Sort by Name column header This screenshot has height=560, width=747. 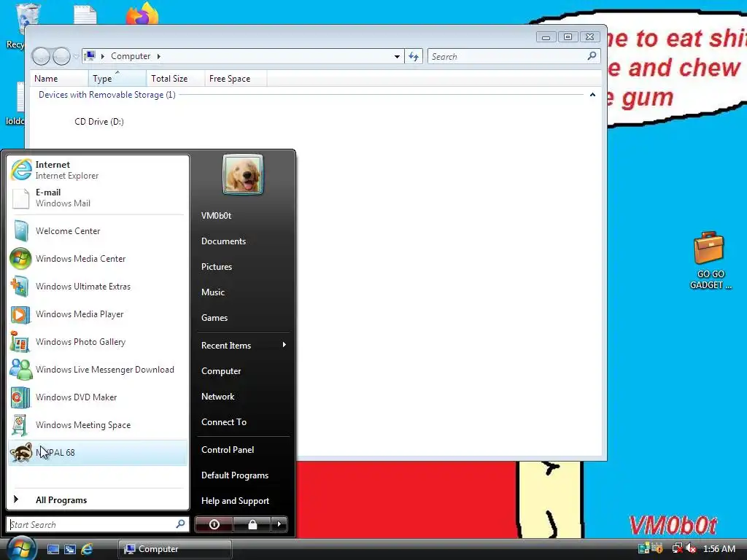click(x=60, y=79)
